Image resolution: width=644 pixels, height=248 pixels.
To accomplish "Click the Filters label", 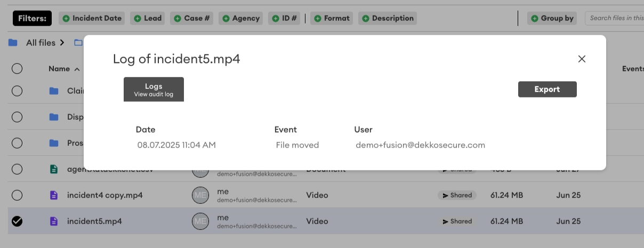I will coord(33,18).
